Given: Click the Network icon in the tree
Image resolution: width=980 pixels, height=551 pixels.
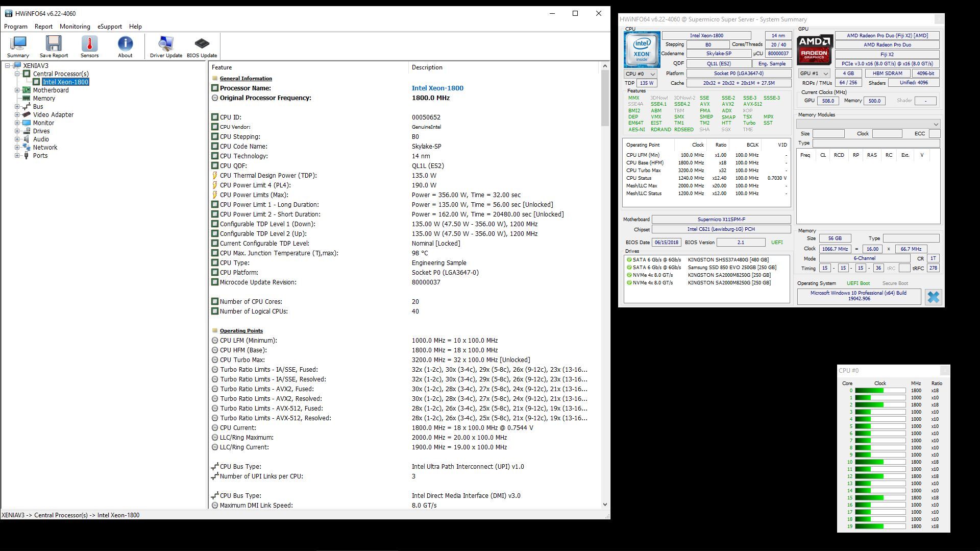Looking at the screenshot, I should (27, 148).
